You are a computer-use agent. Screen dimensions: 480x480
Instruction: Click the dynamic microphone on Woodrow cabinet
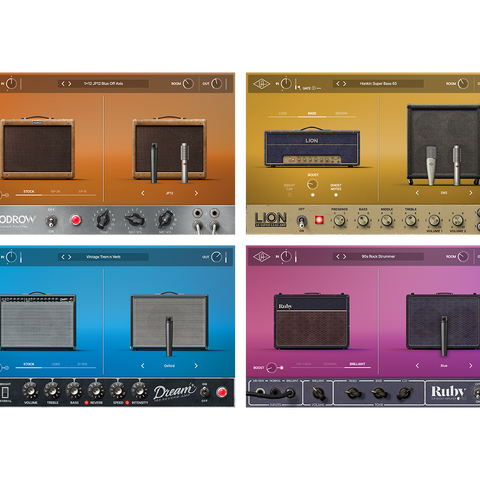point(154,163)
